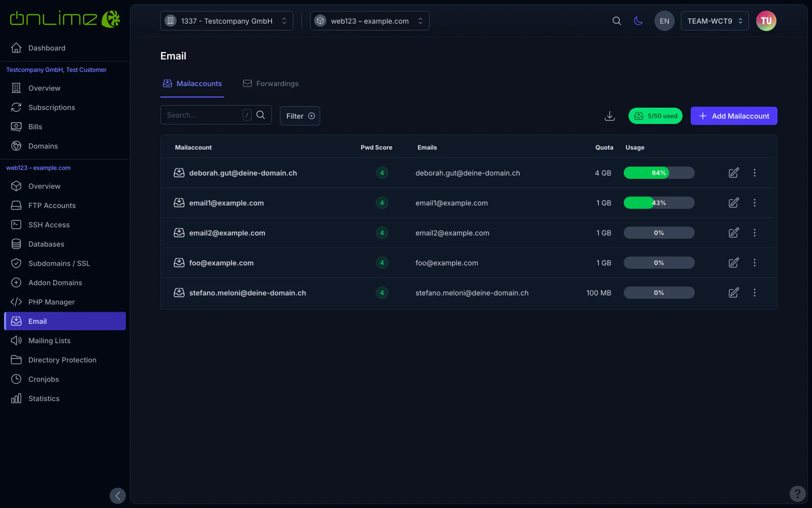Open the global search icon in header
Image resolution: width=812 pixels, height=508 pixels.
(616, 21)
